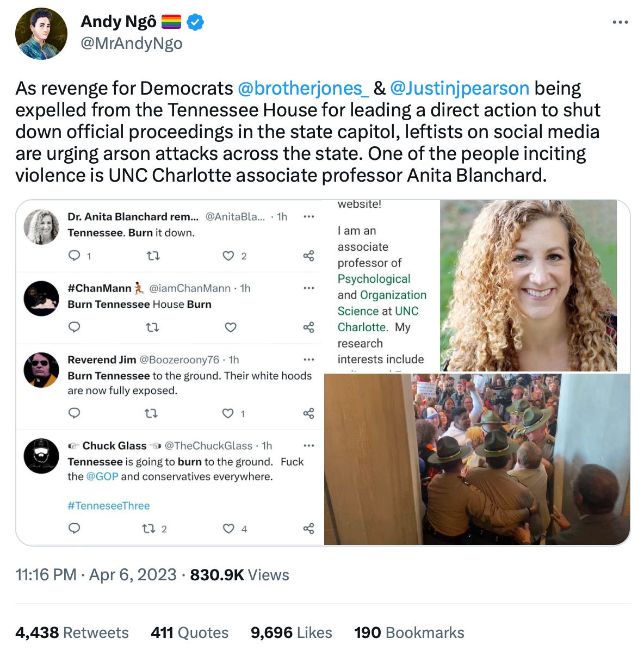The width and height of the screenshot is (644, 657).
Task: Open the tweet's three-dot more options menu
Action: click(x=620, y=22)
